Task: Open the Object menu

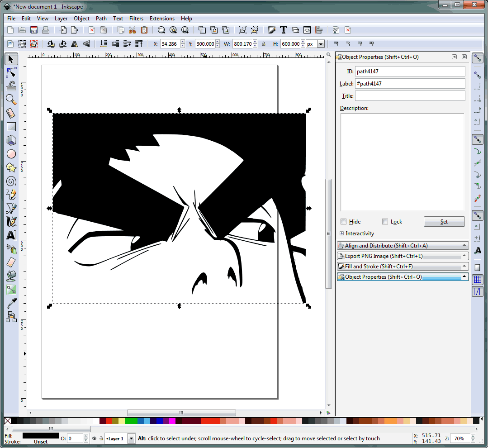Action: (x=81, y=19)
